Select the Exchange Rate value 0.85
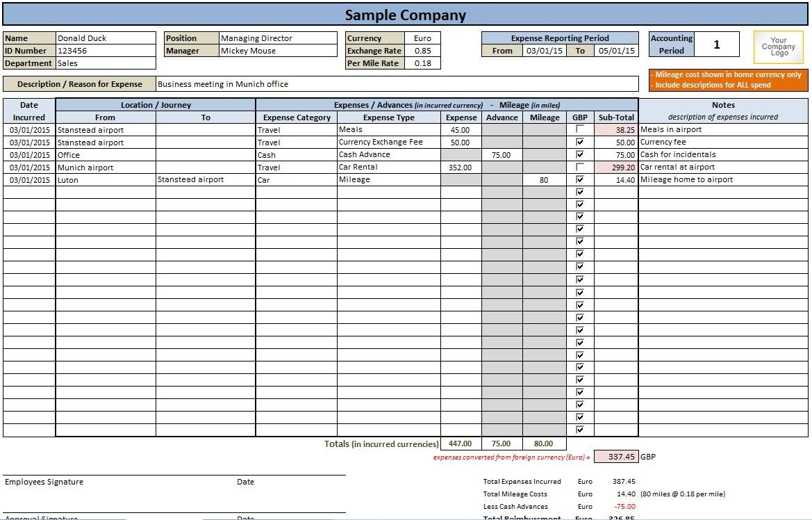 [x=424, y=50]
